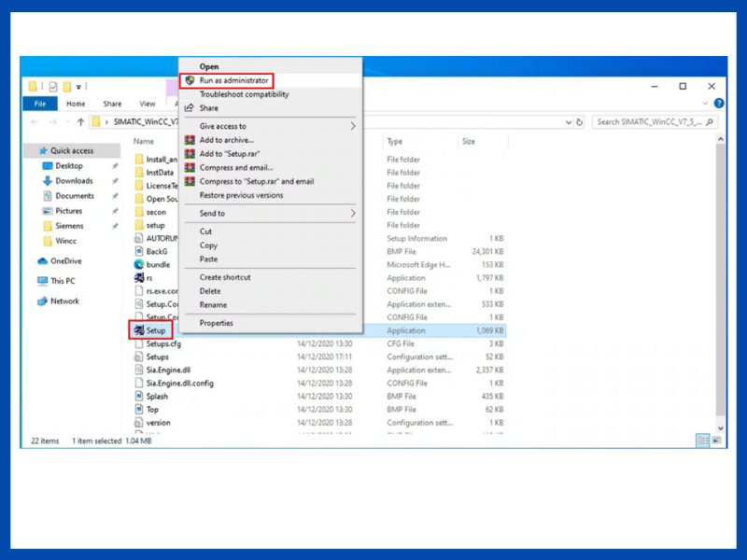Click the shield icon beside Run as administrator
The image size is (747, 560).
[190, 81]
